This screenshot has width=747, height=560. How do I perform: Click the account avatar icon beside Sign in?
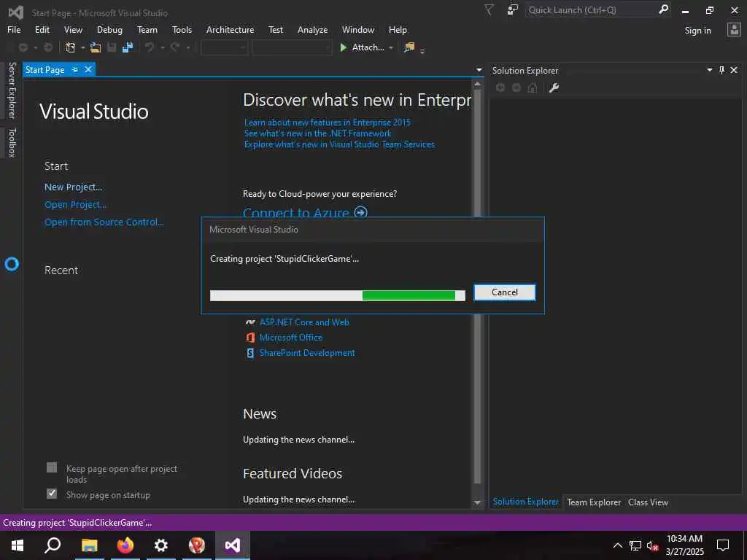pyautogui.click(x=734, y=30)
